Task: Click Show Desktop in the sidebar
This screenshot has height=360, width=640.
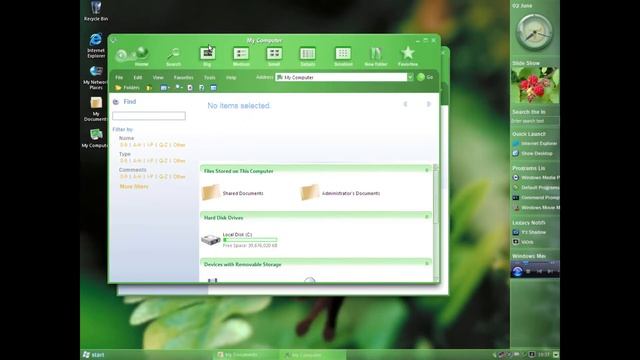Action: 533,153
